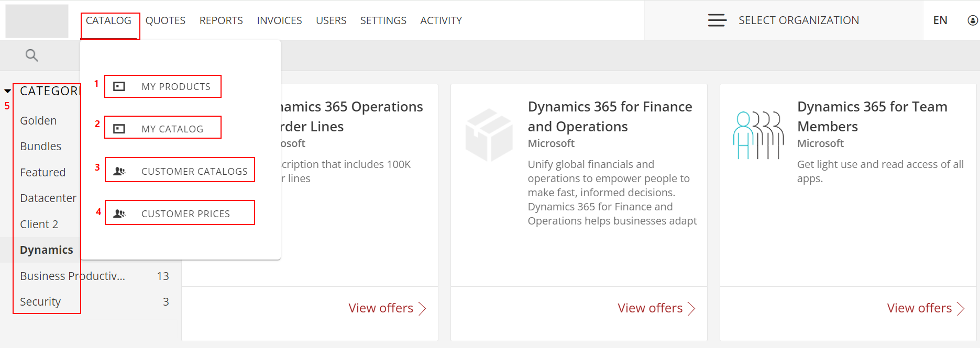Image resolution: width=980 pixels, height=348 pixels.
Task: Click the My Products icon
Action: (119, 86)
